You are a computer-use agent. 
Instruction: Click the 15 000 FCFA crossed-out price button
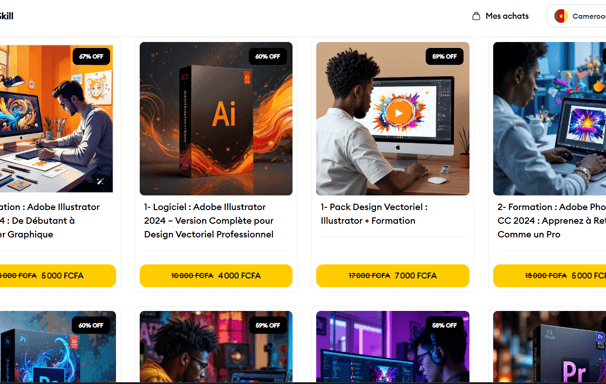click(x=550, y=275)
